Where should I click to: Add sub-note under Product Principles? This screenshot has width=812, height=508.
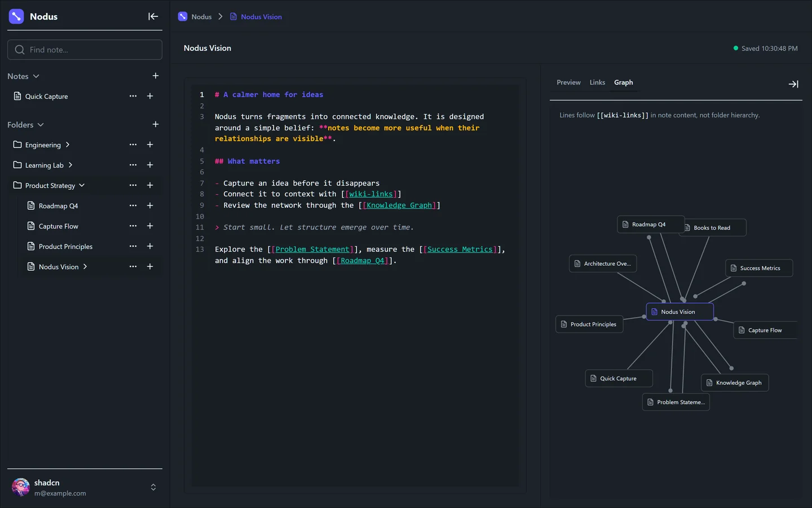(x=150, y=246)
